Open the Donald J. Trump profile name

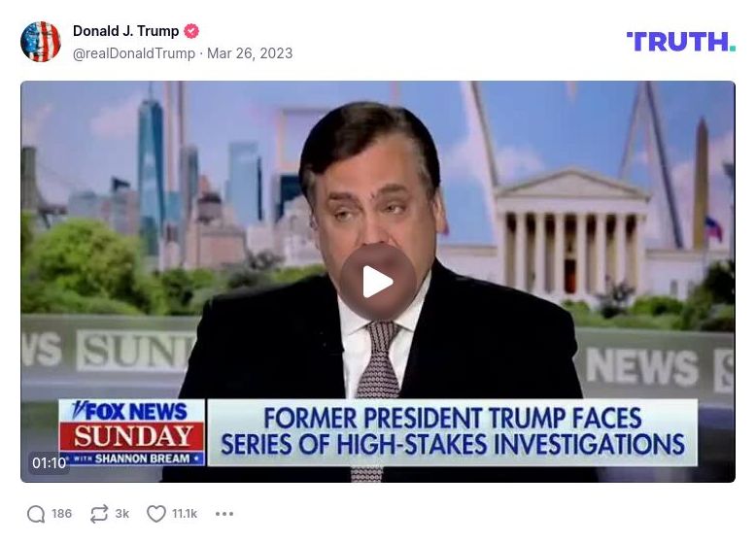[x=126, y=31]
